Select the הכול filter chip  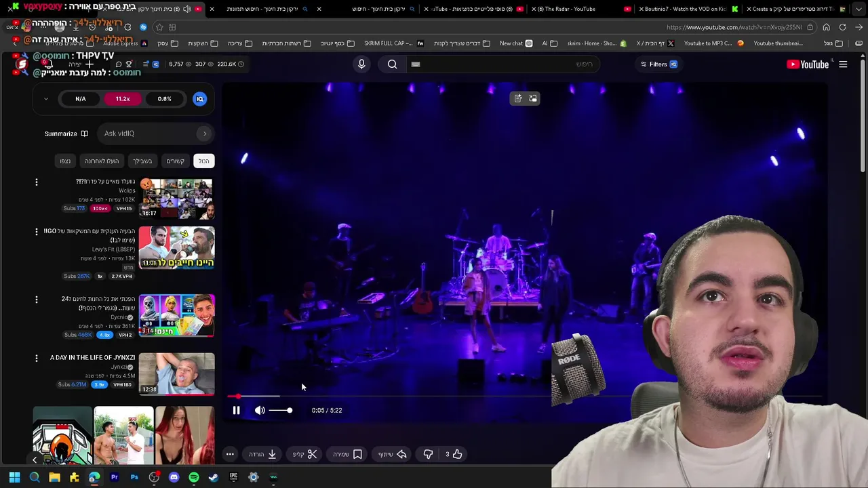pyautogui.click(x=203, y=161)
